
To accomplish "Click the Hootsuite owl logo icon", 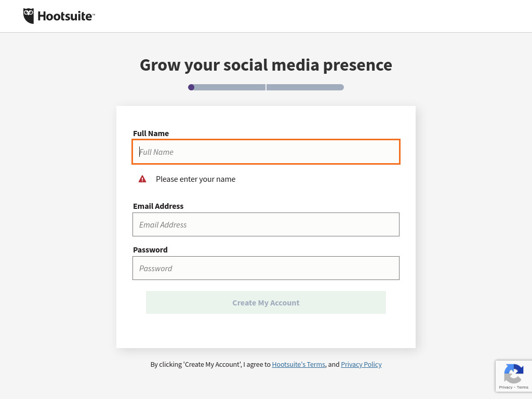I will (x=29, y=16).
